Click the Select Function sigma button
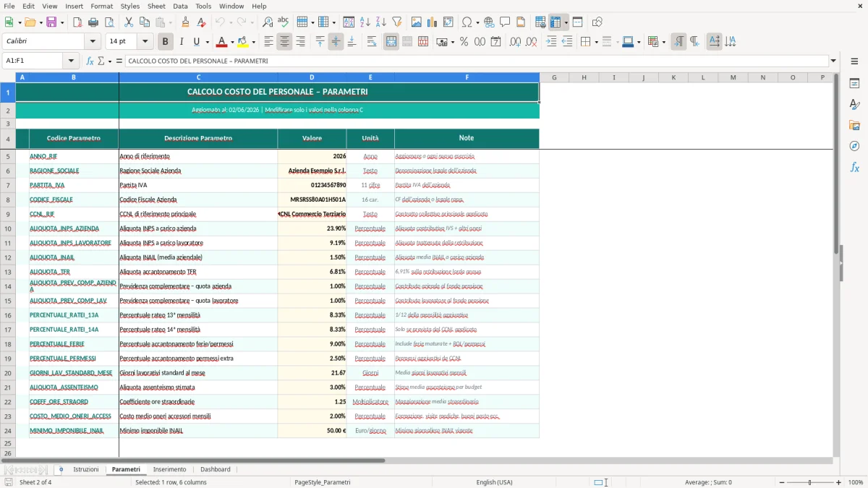Image resolution: width=868 pixels, height=488 pixels. (101, 61)
